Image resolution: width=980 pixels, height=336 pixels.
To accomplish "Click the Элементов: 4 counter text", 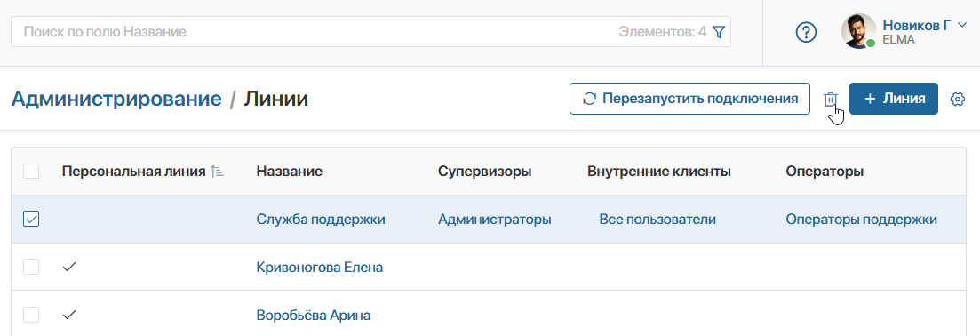I will pyautogui.click(x=663, y=31).
